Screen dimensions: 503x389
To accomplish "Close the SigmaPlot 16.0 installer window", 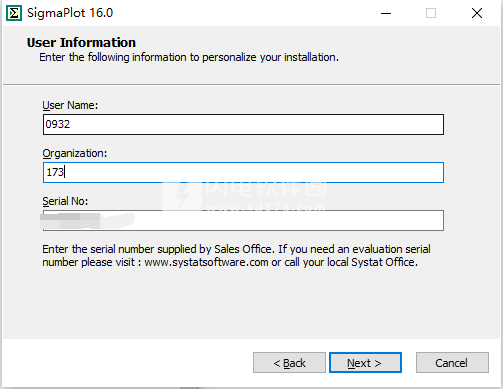I will coord(477,13).
